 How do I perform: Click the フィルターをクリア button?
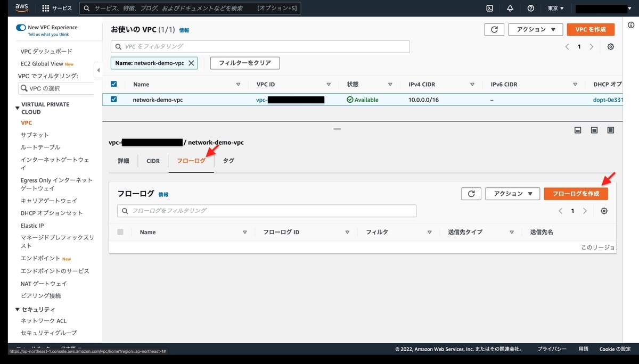[245, 63]
